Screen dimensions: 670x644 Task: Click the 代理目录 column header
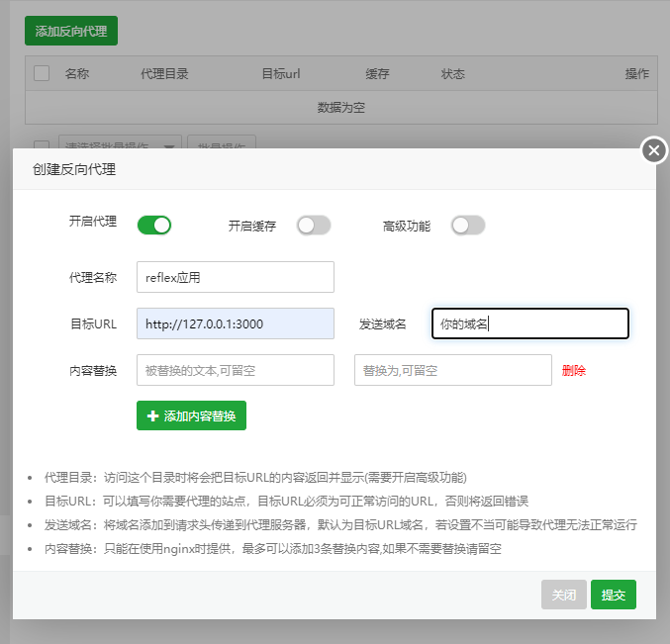click(x=164, y=74)
